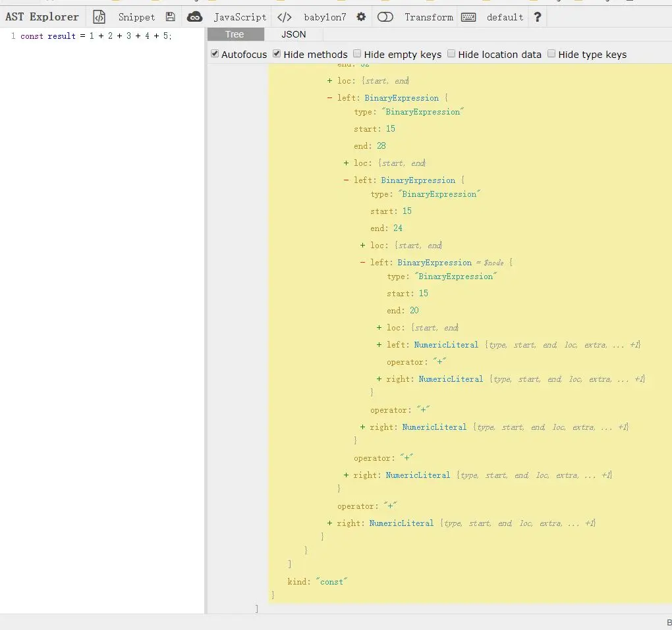The image size is (672, 630).
Task: Open help question mark
Action: click(x=538, y=17)
